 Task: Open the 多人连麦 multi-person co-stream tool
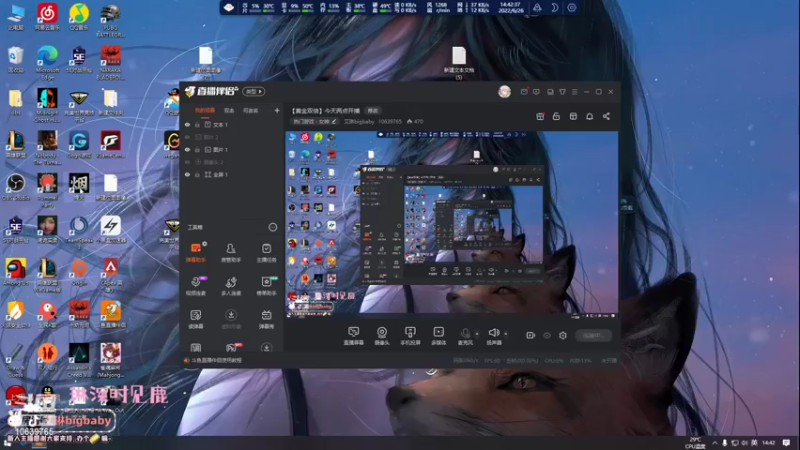(231, 286)
